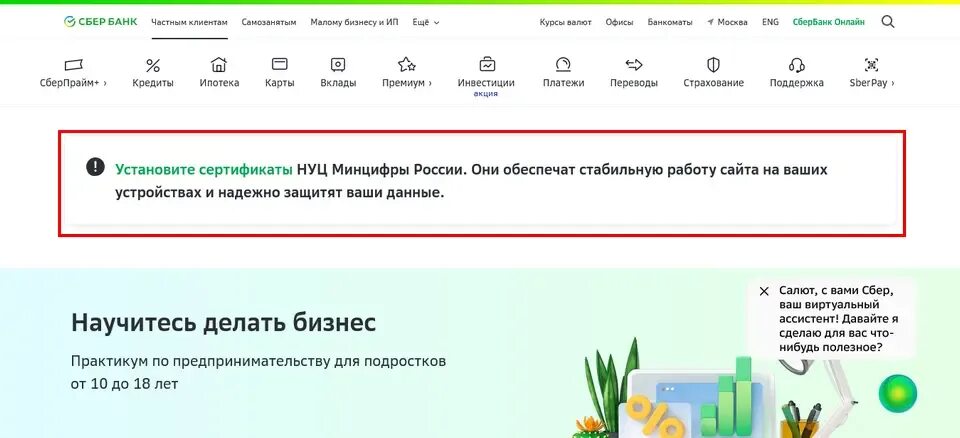
Task: Go to Малому бизнесу и ИП
Action: click(x=354, y=22)
